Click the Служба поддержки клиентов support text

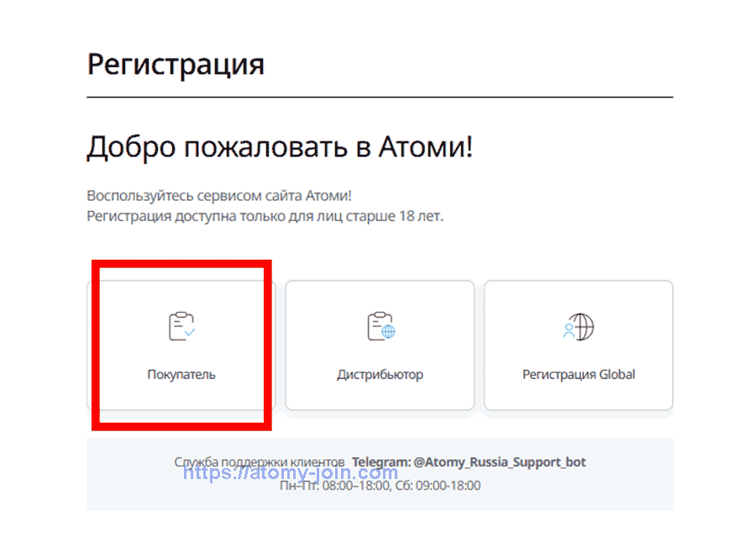[257, 461]
